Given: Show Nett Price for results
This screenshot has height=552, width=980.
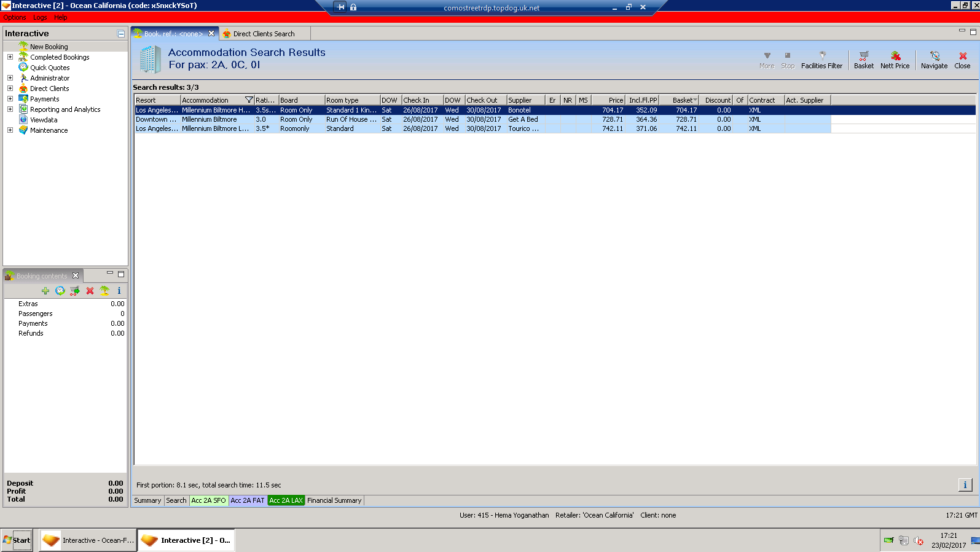Looking at the screenshot, I should pyautogui.click(x=895, y=60).
